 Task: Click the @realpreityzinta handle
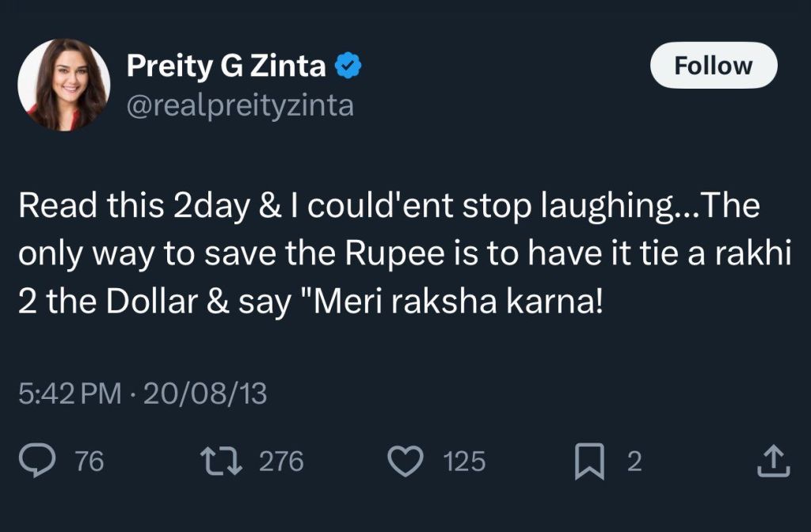coord(241,105)
